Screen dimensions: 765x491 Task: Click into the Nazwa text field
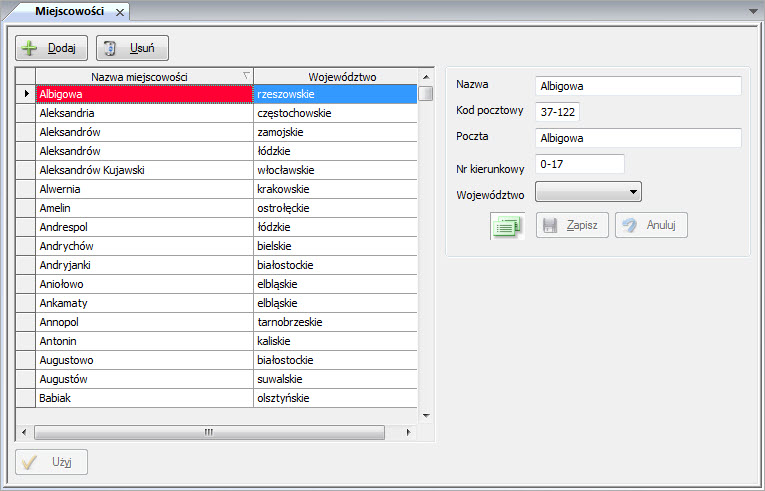pyautogui.click(x=638, y=86)
